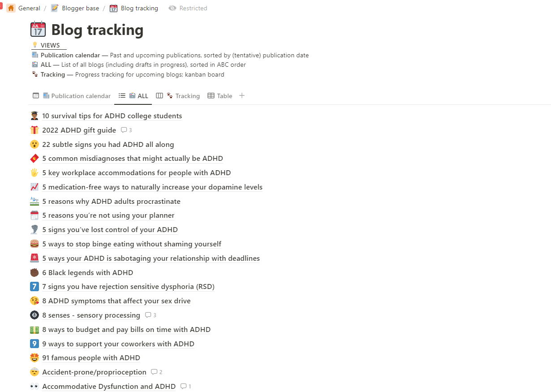551x392 pixels.
Task: Open the Blog tracking calendar page icon
Action: pos(38,29)
